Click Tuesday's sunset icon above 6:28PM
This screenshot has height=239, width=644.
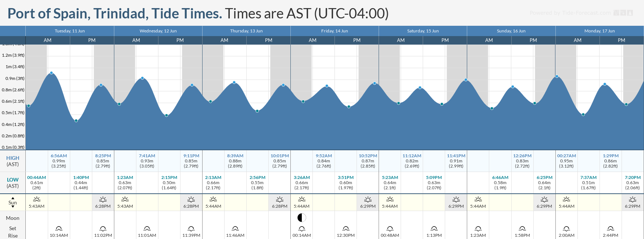coord(103,199)
